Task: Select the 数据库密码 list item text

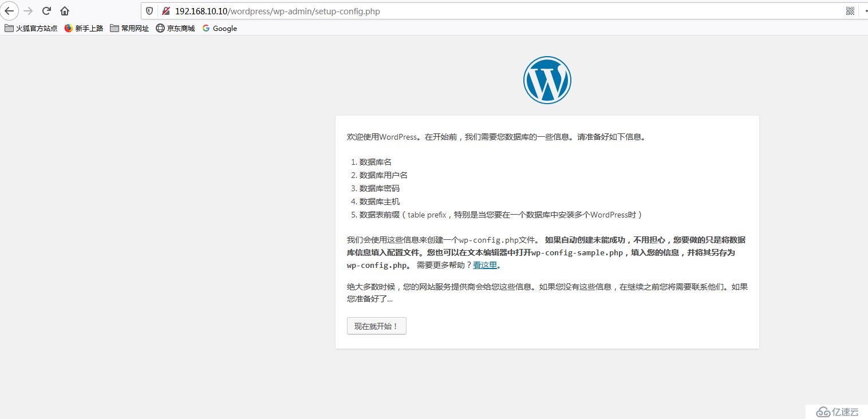Action: click(380, 188)
